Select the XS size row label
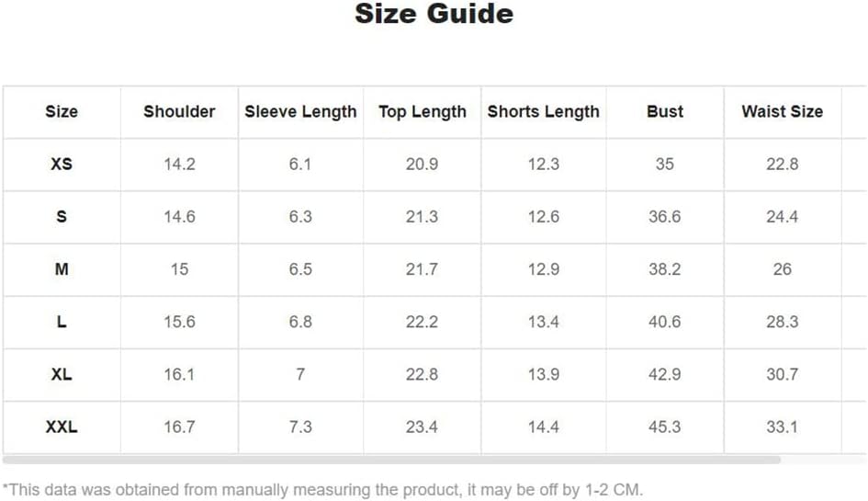The height and width of the screenshot is (501, 868). (x=62, y=164)
